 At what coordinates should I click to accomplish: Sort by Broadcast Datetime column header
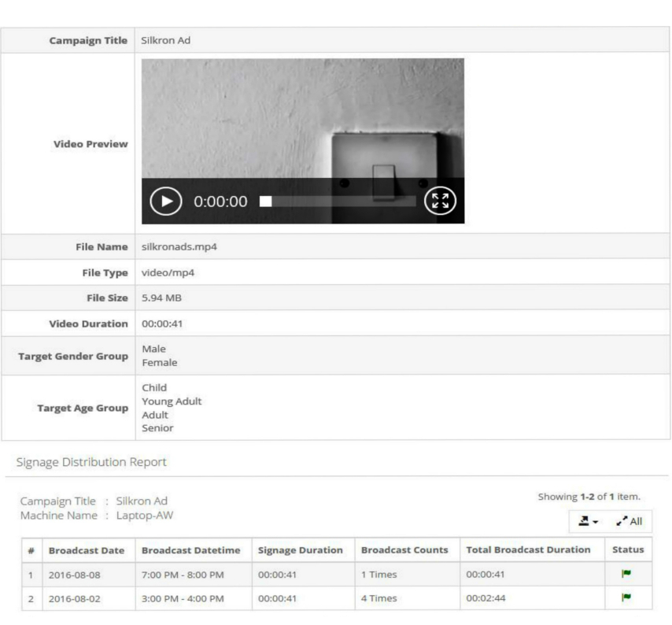190,550
